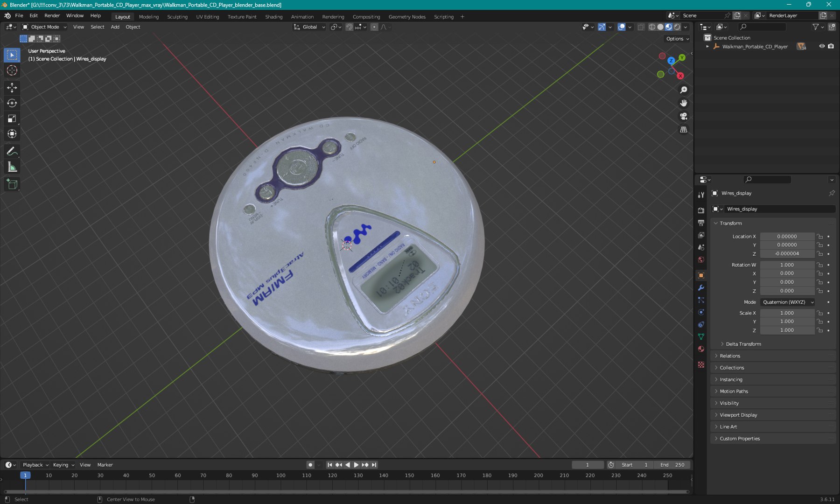Screen dimensions: 840x504
Task: Click the Options button in viewport
Action: (x=678, y=39)
